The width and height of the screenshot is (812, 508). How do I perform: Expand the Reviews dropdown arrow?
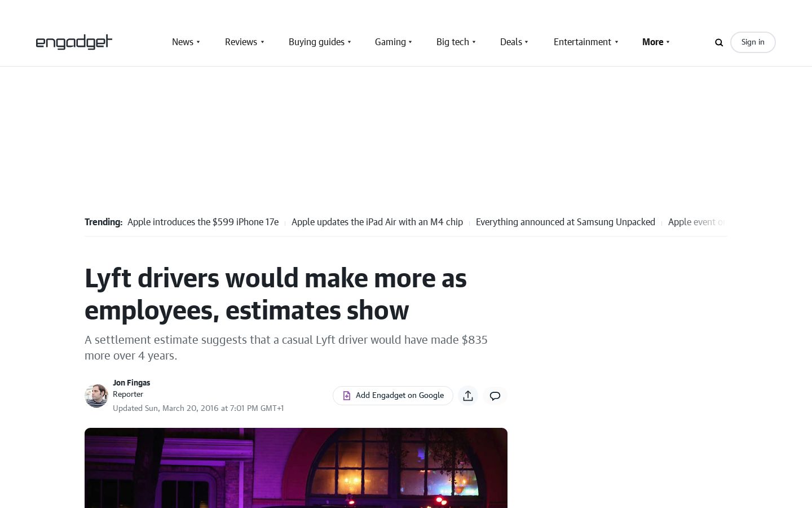(x=262, y=42)
